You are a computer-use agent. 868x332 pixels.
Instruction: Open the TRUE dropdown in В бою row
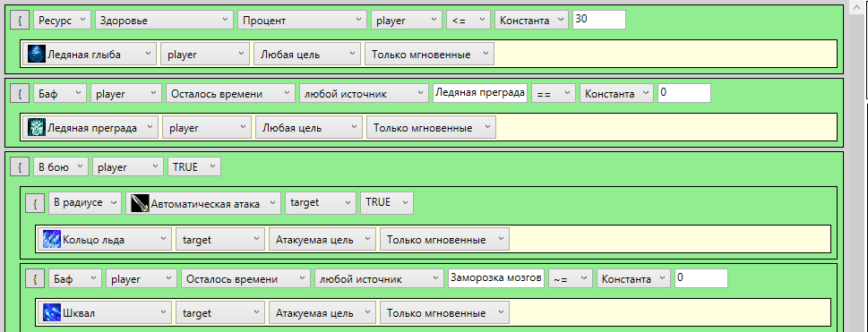tap(194, 166)
